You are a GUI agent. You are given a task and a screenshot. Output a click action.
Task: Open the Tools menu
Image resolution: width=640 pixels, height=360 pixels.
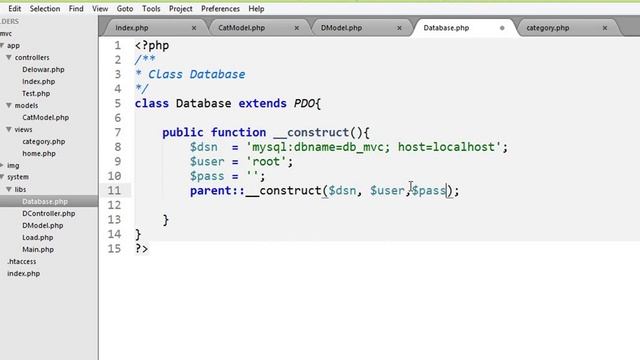[x=151, y=9]
